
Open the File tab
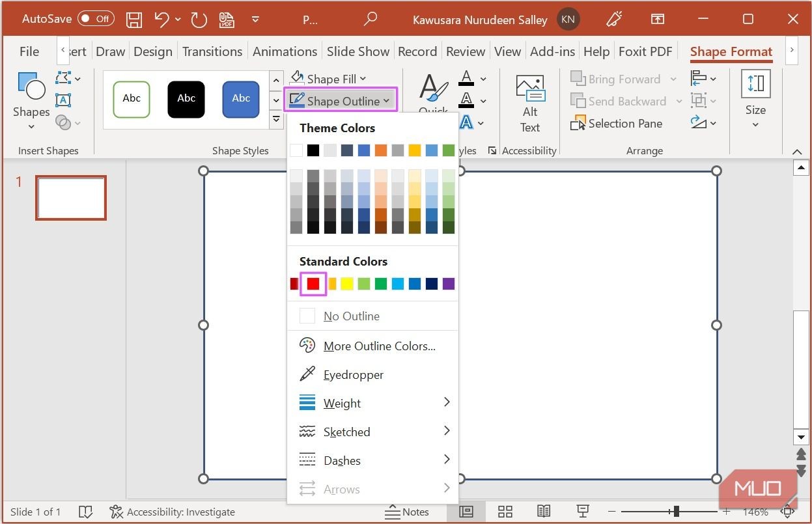[29, 51]
